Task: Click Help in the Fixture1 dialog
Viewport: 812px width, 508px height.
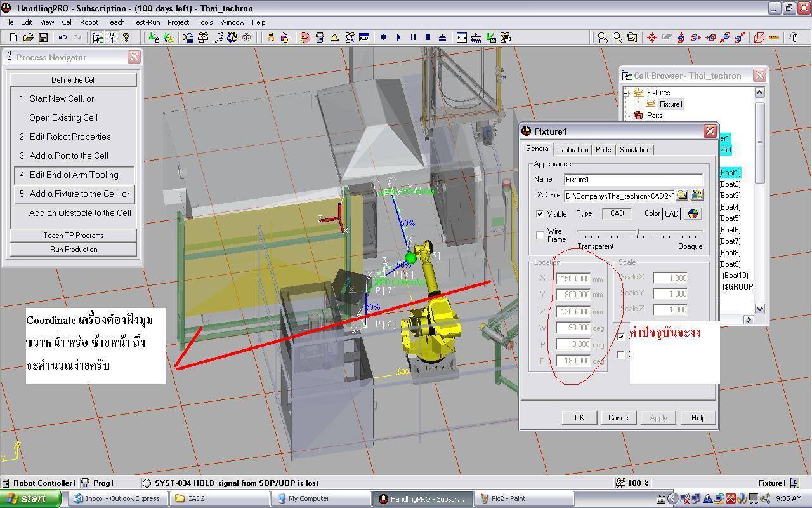Action: [698, 418]
